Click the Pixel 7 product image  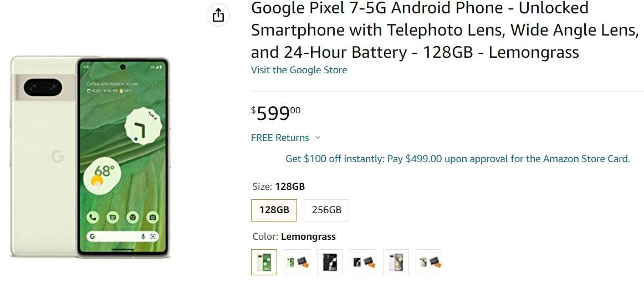pyautogui.click(x=90, y=157)
